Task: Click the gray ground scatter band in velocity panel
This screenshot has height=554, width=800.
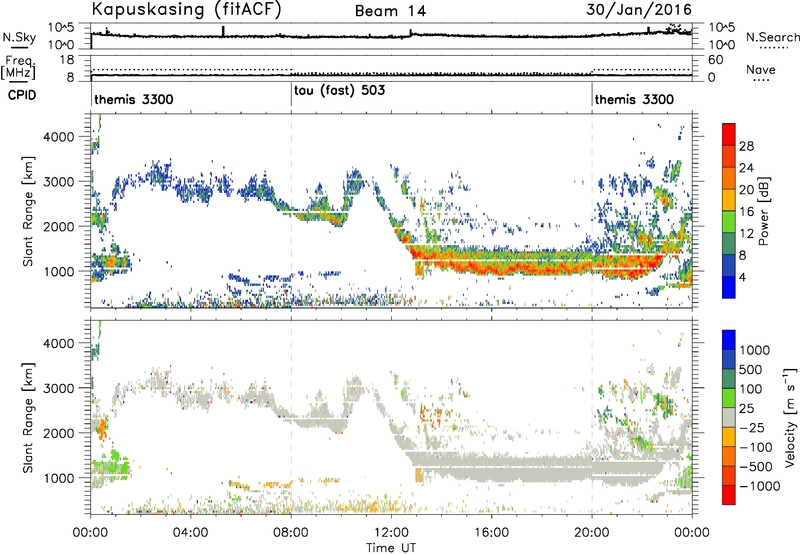Action: (x=536, y=467)
